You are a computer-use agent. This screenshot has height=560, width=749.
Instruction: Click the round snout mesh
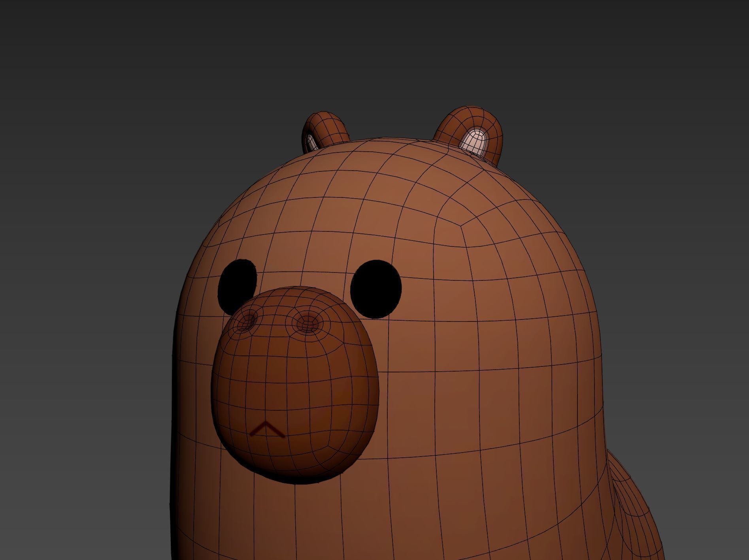[295, 385]
